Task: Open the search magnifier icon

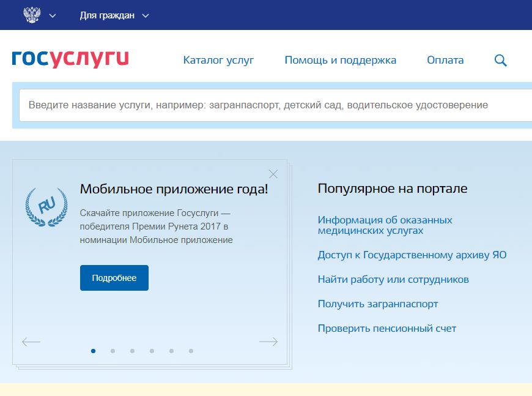Action: (x=500, y=60)
